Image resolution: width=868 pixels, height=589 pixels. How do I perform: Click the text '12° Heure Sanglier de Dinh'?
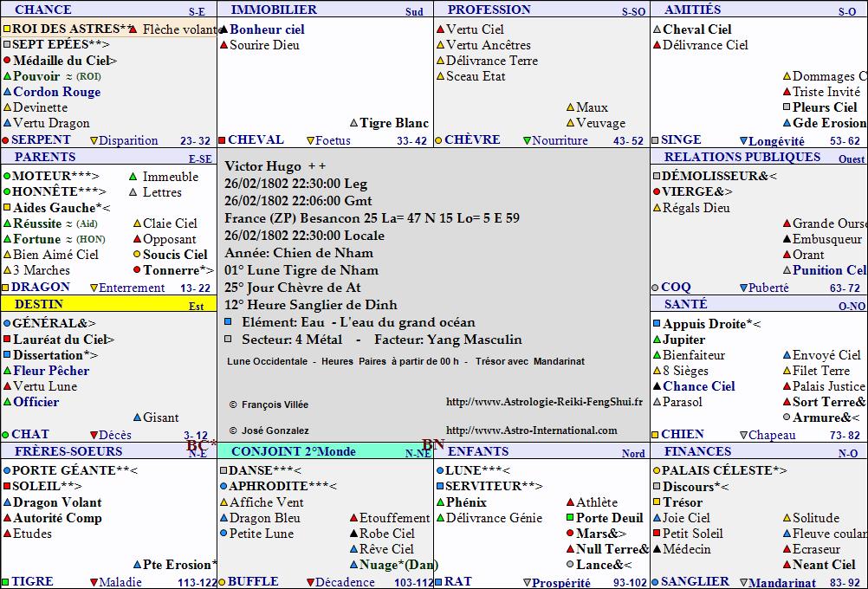pyautogui.click(x=310, y=305)
